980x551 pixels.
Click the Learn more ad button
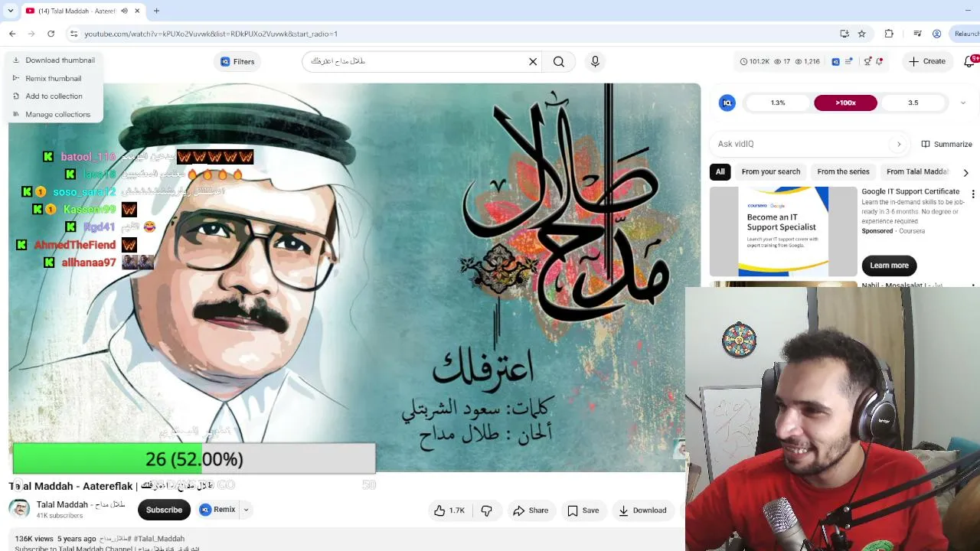coord(889,266)
